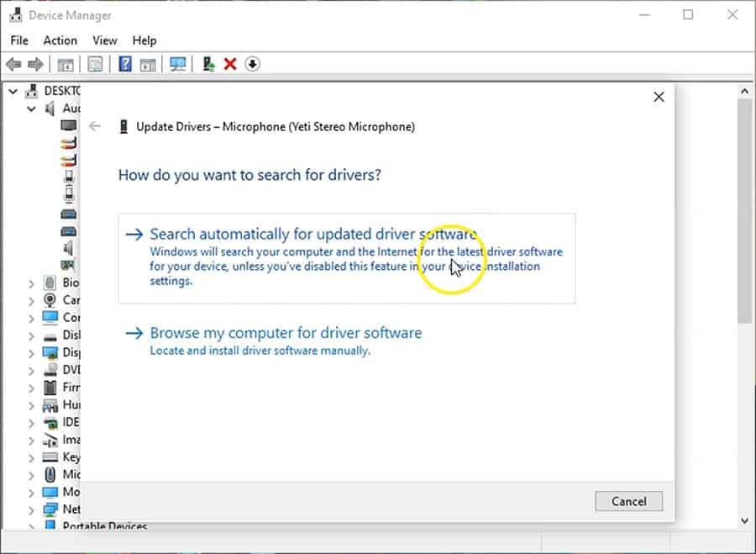756x554 pixels.
Task: Select the IDE controllers icon
Action: (50, 423)
